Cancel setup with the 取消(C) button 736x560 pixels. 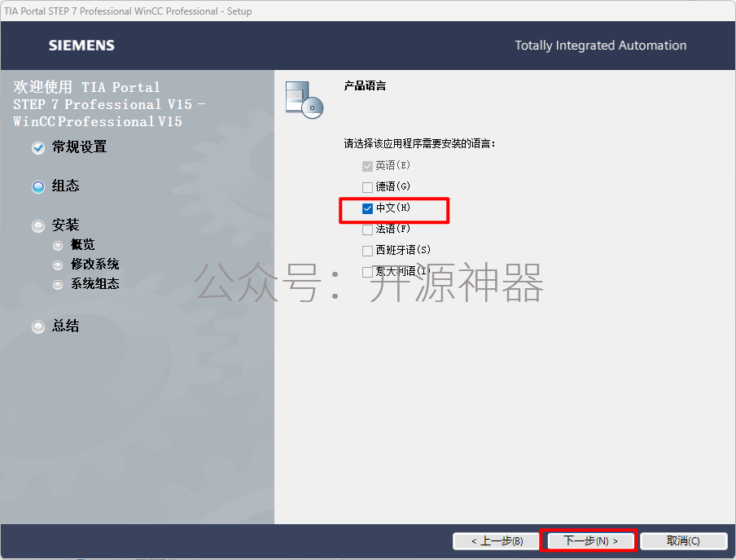pos(683,540)
